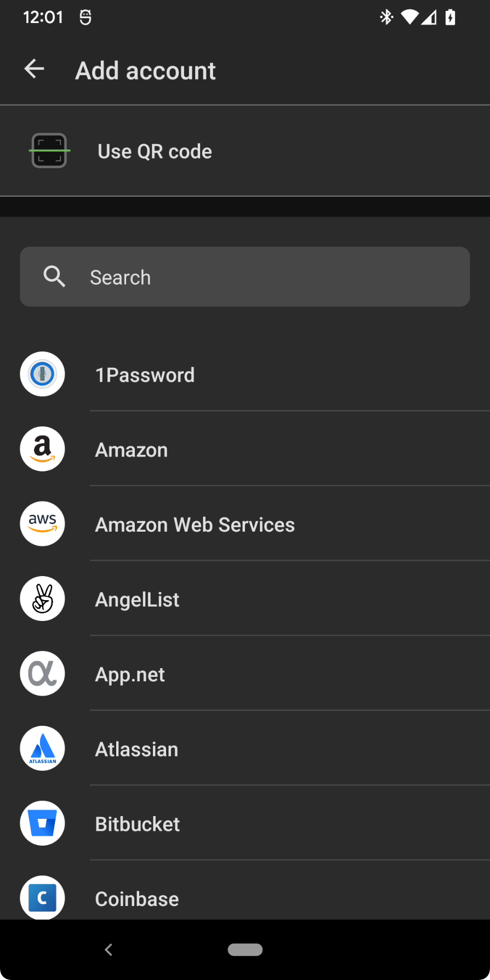The height and width of the screenshot is (980, 490).
Task: Choose Use QR code option
Action: (155, 151)
